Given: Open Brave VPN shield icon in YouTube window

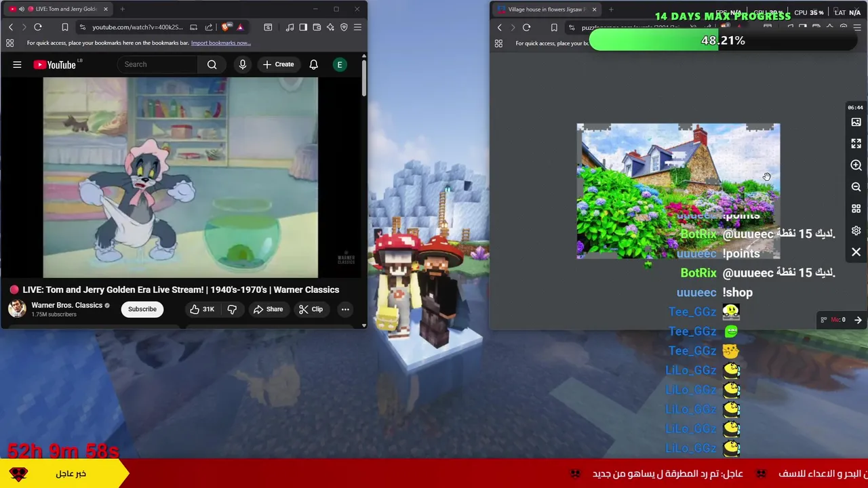Looking at the screenshot, I should click(x=344, y=27).
